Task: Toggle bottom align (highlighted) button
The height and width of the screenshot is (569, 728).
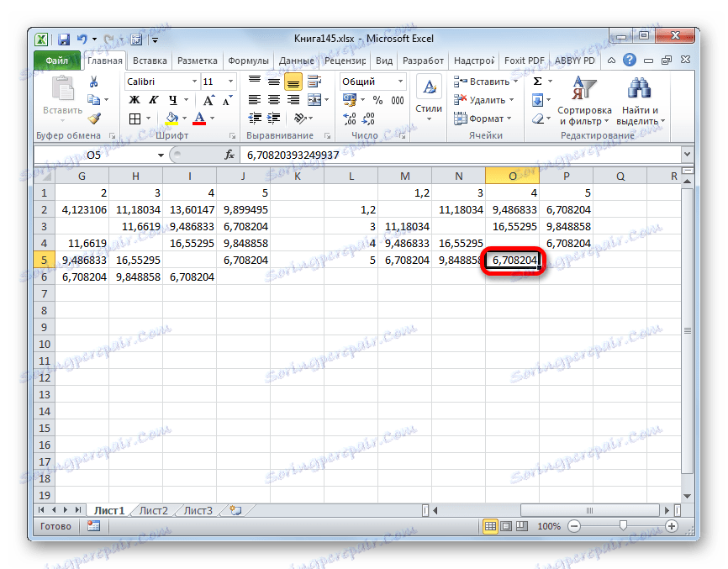Action: 293,82
